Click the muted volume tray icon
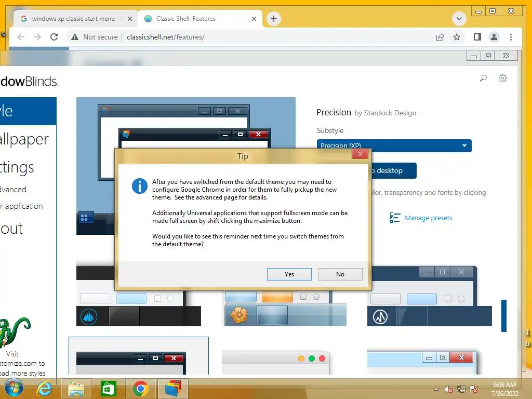The image size is (532, 399). click(x=449, y=389)
